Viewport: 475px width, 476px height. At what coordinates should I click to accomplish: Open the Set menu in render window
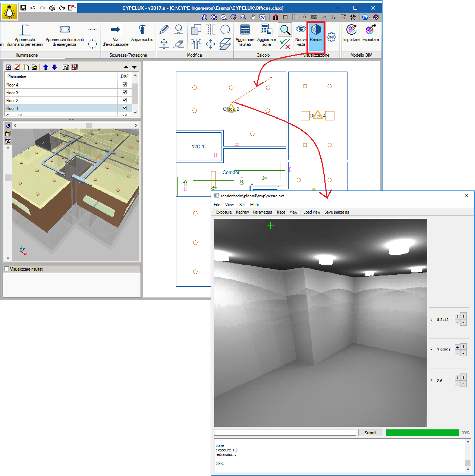click(242, 205)
